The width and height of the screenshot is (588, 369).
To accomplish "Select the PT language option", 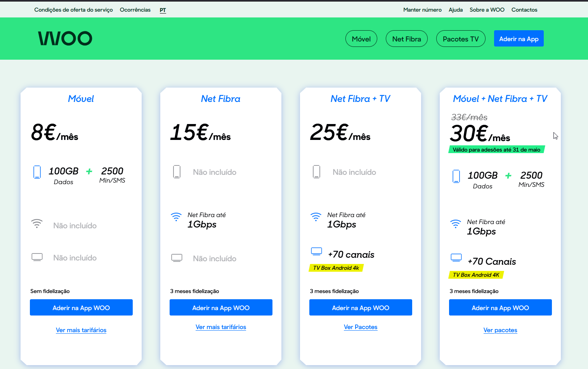I will tap(163, 10).
